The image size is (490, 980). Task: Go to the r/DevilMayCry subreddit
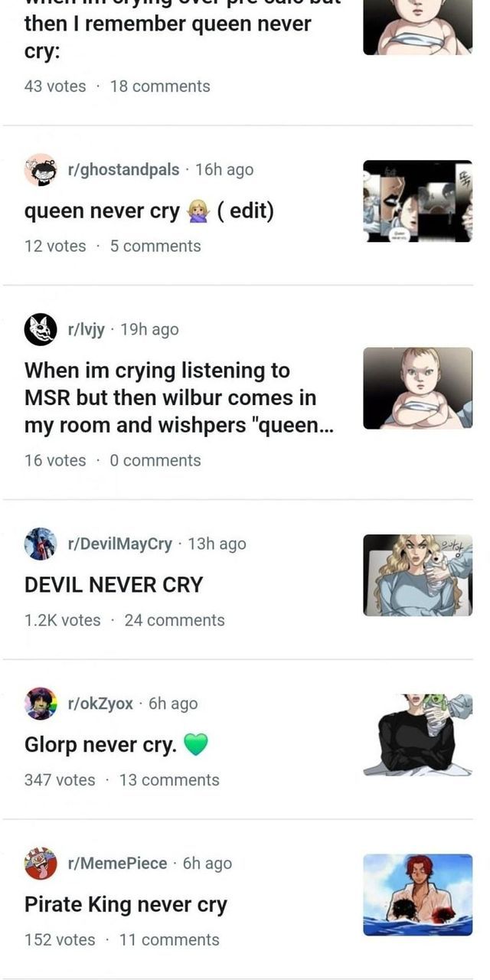click(120, 544)
